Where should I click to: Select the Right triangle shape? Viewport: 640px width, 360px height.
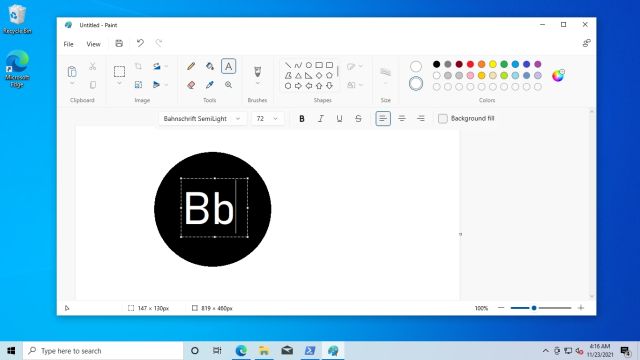[309, 76]
